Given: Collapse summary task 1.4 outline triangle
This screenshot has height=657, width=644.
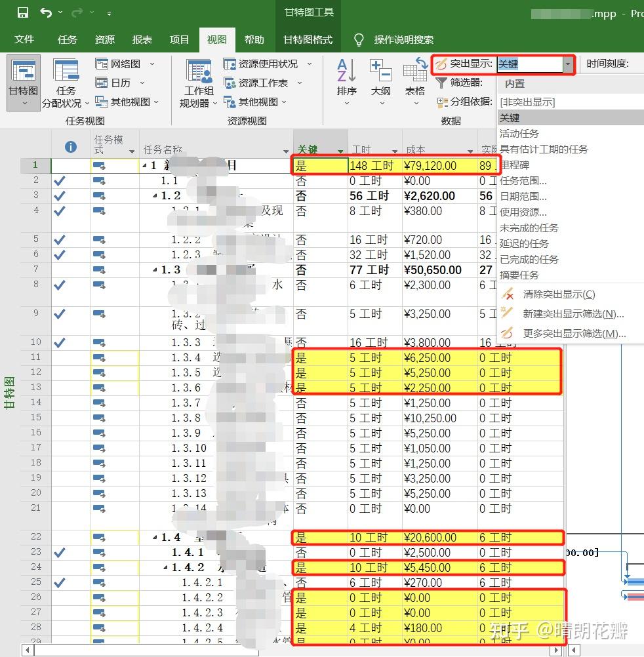Looking at the screenshot, I should click(x=155, y=537).
